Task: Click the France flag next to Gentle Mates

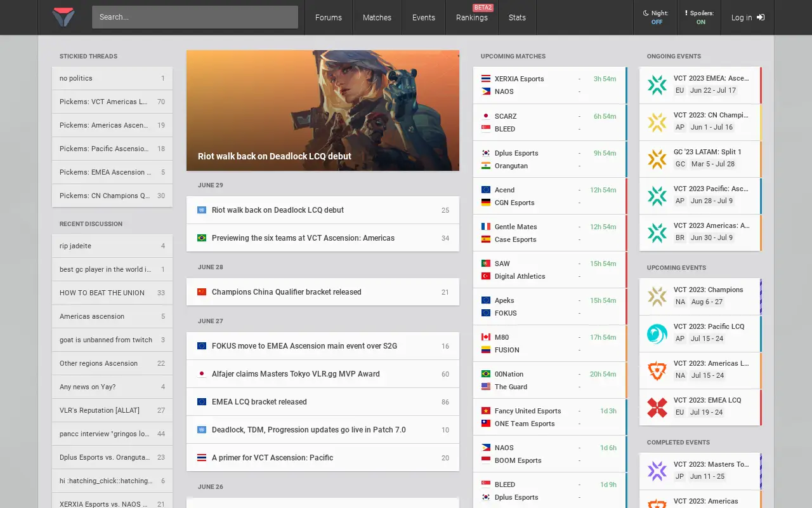Action: (486, 227)
